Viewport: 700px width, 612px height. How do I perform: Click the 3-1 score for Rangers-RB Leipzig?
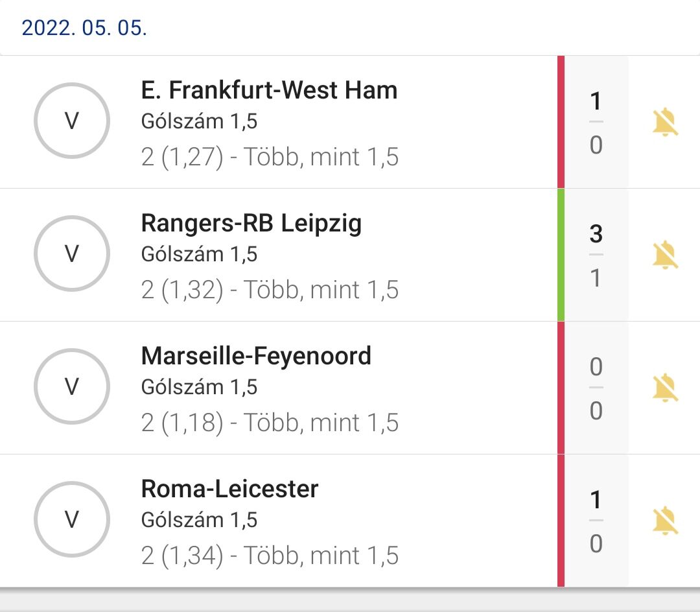coord(596,255)
